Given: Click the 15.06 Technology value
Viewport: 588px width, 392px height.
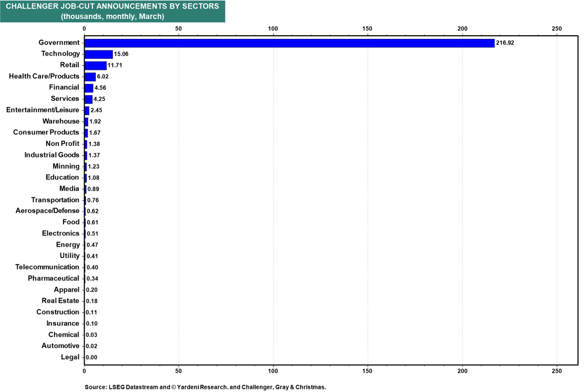Looking at the screenshot, I should [122, 54].
